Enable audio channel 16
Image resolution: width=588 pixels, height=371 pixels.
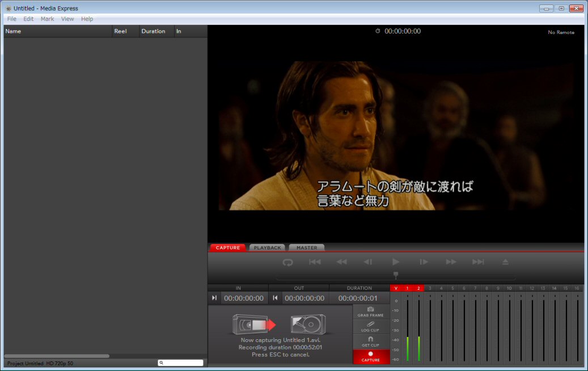click(x=577, y=288)
